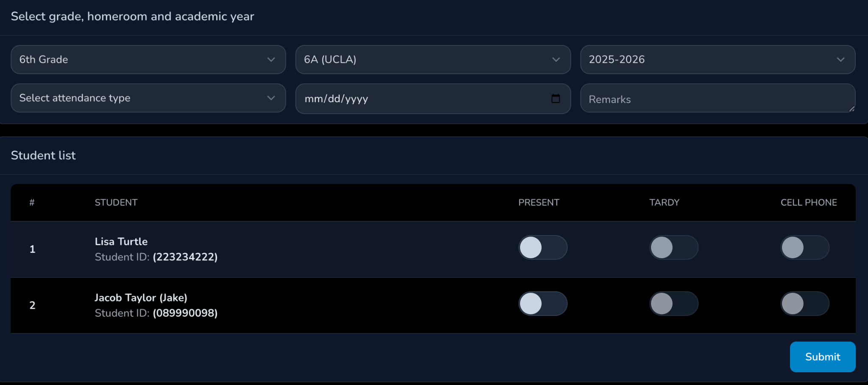868x385 pixels.
Task: Toggle Cell Phone switch for Lisa Turtle
Action: [804, 248]
